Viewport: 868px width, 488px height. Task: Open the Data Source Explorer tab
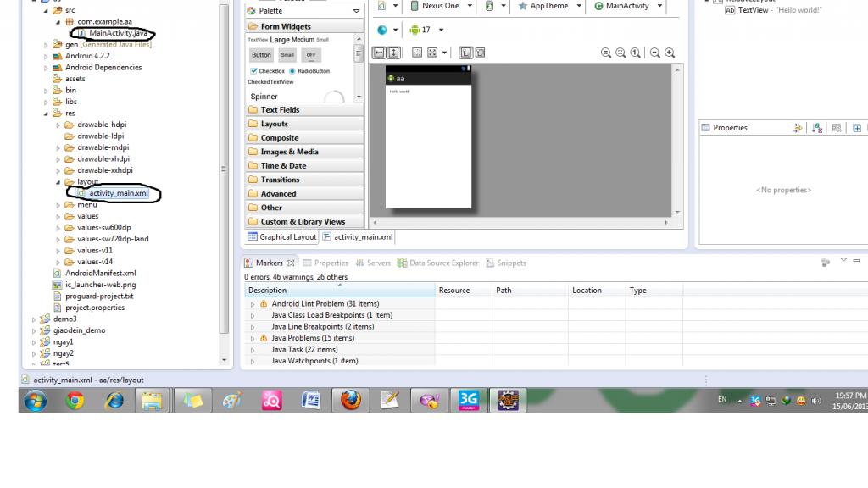[x=438, y=263]
